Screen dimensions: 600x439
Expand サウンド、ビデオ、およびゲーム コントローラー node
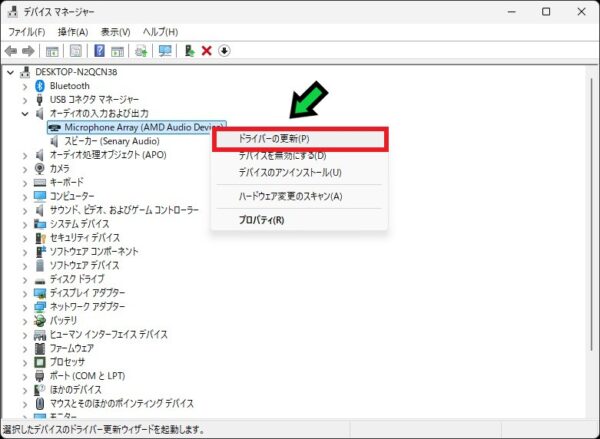pos(25,210)
